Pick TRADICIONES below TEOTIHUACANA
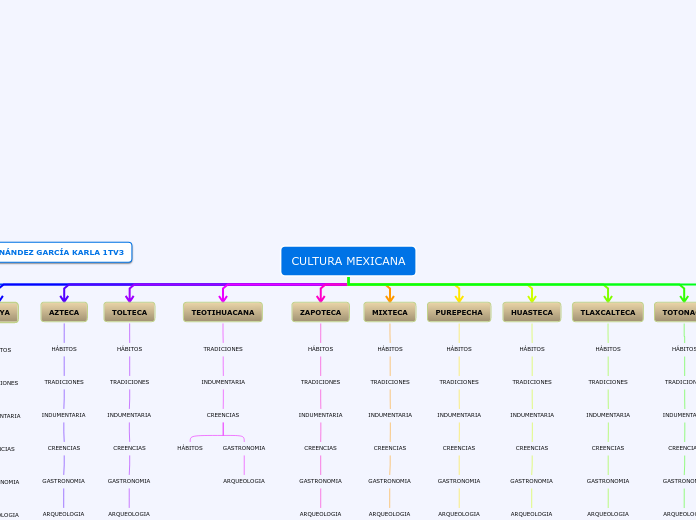Screen dimensions: 696x520 [x=223, y=349]
